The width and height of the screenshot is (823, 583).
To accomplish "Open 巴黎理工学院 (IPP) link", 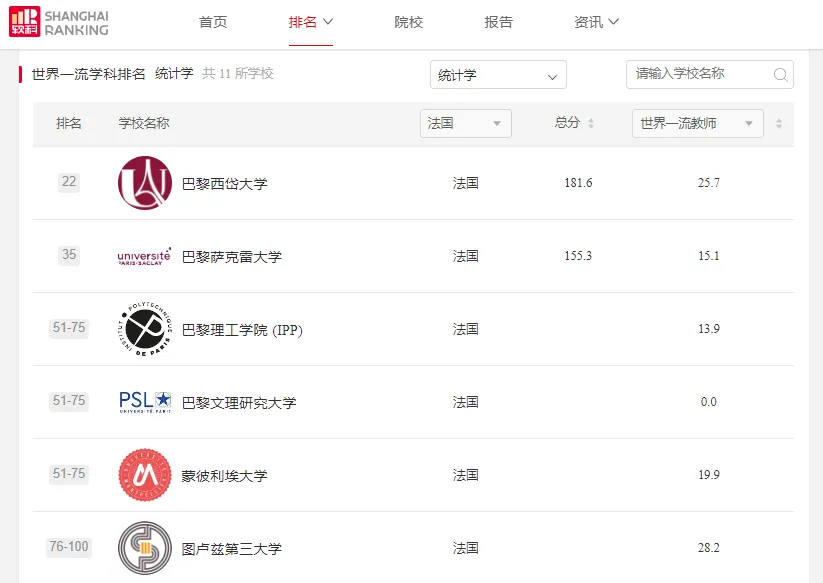I will click(242, 330).
